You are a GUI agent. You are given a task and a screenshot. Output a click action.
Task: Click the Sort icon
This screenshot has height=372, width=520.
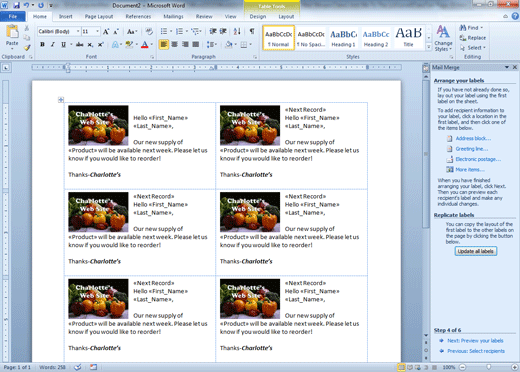click(x=237, y=31)
